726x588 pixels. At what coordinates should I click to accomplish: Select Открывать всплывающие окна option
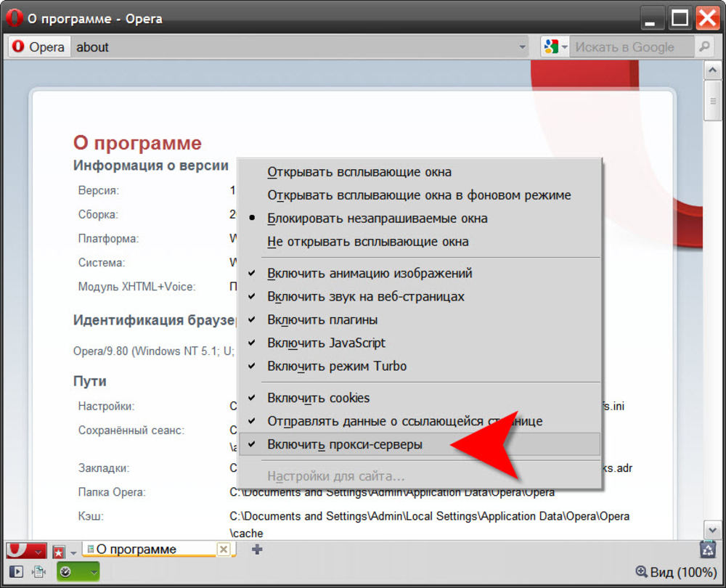(x=420, y=172)
